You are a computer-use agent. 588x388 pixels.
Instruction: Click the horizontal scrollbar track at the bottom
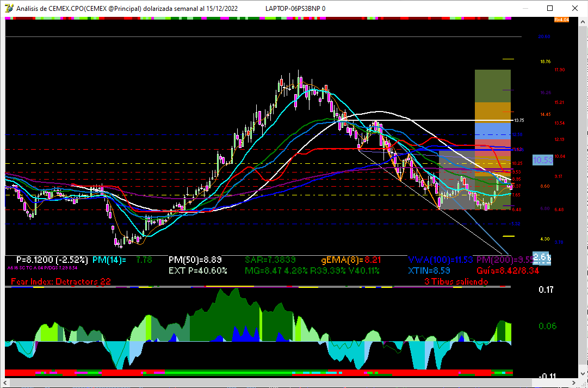tap(289, 383)
